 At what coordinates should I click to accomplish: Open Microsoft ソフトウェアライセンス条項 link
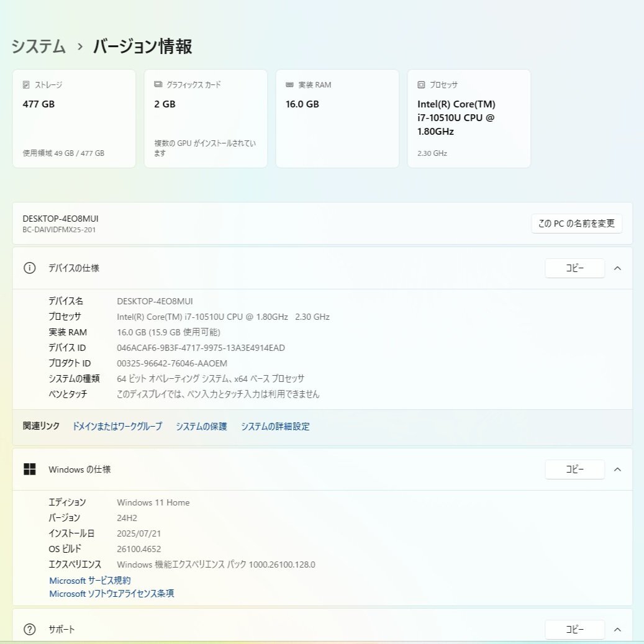[x=112, y=594]
